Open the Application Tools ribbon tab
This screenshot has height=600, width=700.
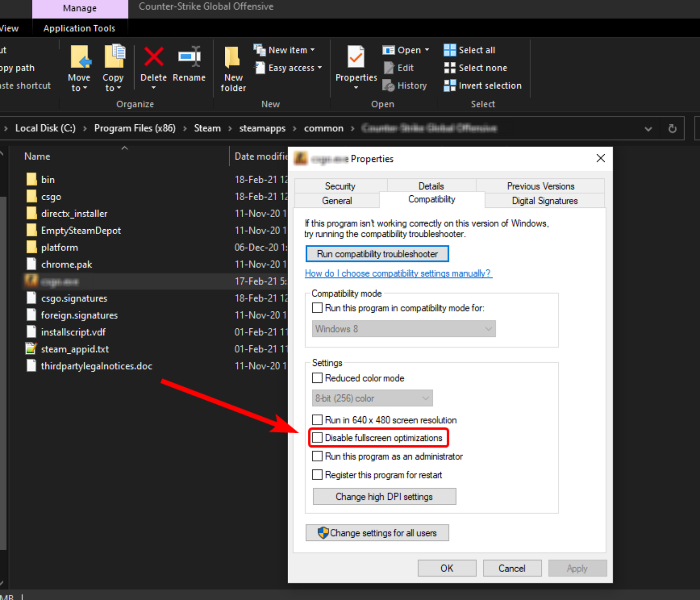pos(79,29)
